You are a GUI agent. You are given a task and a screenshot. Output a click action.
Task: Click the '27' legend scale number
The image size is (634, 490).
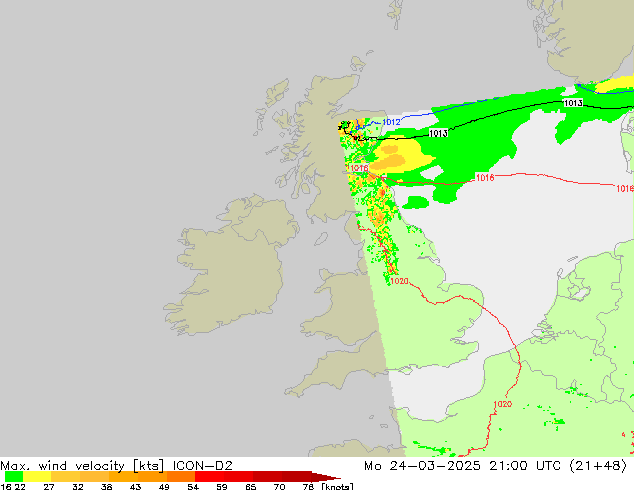click(49, 486)
